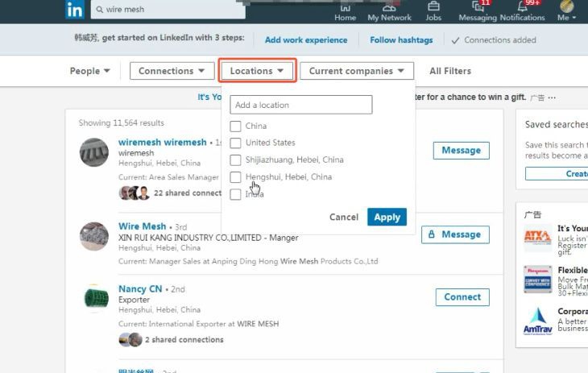This screenshot has width=588, height=373.
Task: Create saved search alert button
Action: [x=557, y=174]
